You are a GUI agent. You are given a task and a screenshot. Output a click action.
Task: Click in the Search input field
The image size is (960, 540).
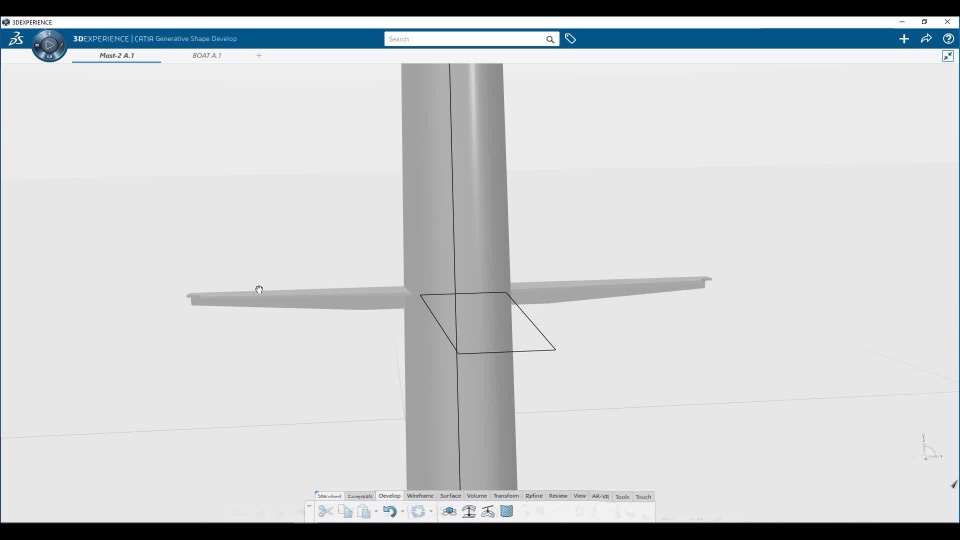[465, 39]
